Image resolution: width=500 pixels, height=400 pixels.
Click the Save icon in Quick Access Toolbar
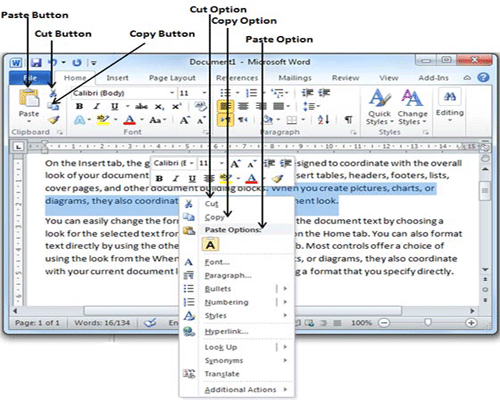pyautogui.click(x=36, y=62)
